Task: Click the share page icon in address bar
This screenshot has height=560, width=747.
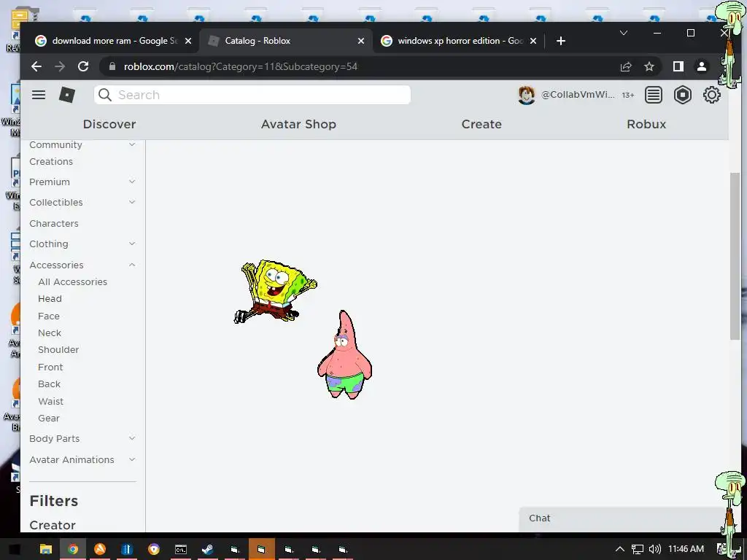Action: 625,66
